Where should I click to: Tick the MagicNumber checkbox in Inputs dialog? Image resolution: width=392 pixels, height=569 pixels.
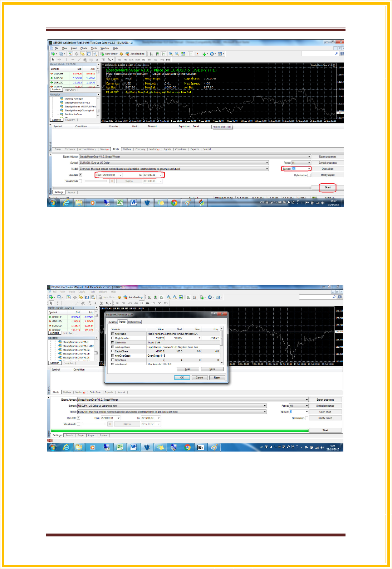coord(113,338)
